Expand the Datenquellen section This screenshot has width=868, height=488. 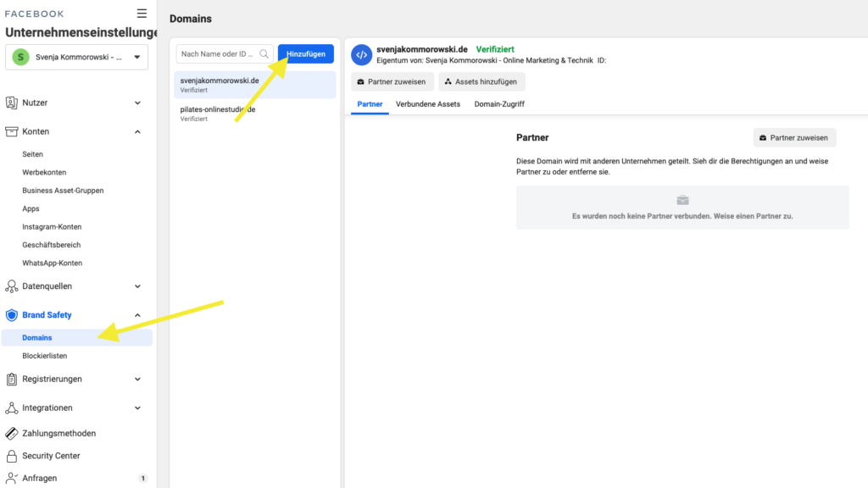click(x=137, y=286)
